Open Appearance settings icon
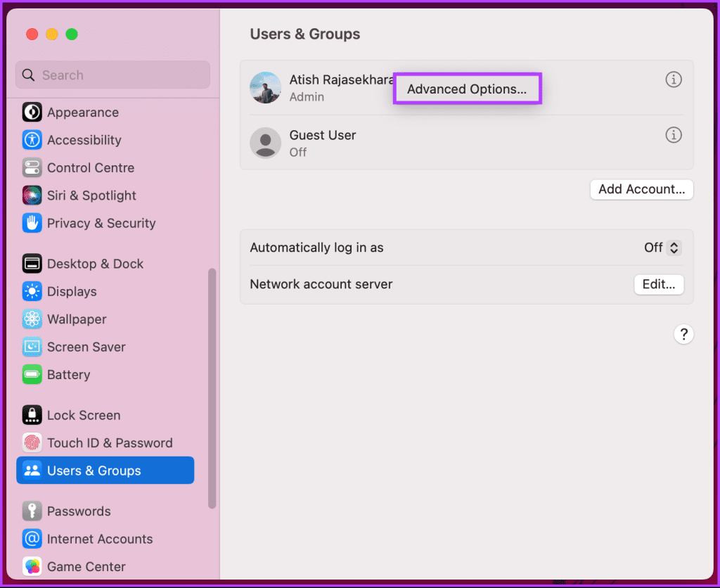The width and height of the screenshot is (720, 588). tap(32, 112)
